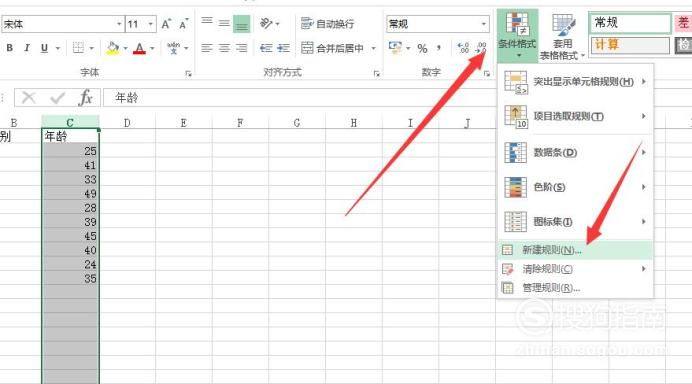692x384 pixels.
Task: Click the fx insert function icon
Action: 85,98
